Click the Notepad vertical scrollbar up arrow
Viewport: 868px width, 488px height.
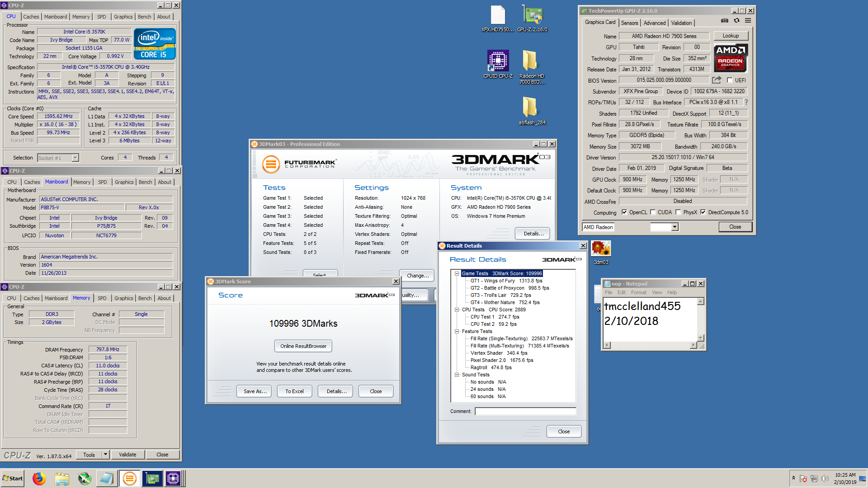tap(701, 301)
